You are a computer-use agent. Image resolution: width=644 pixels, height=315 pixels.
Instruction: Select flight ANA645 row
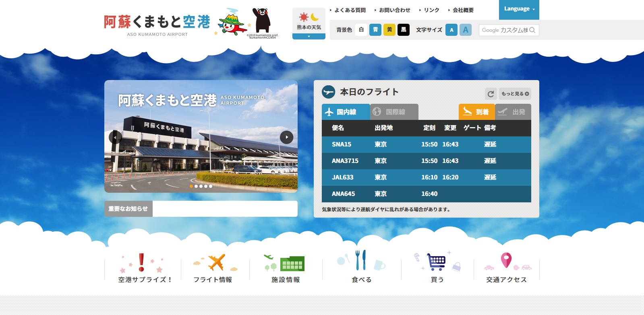427,194
